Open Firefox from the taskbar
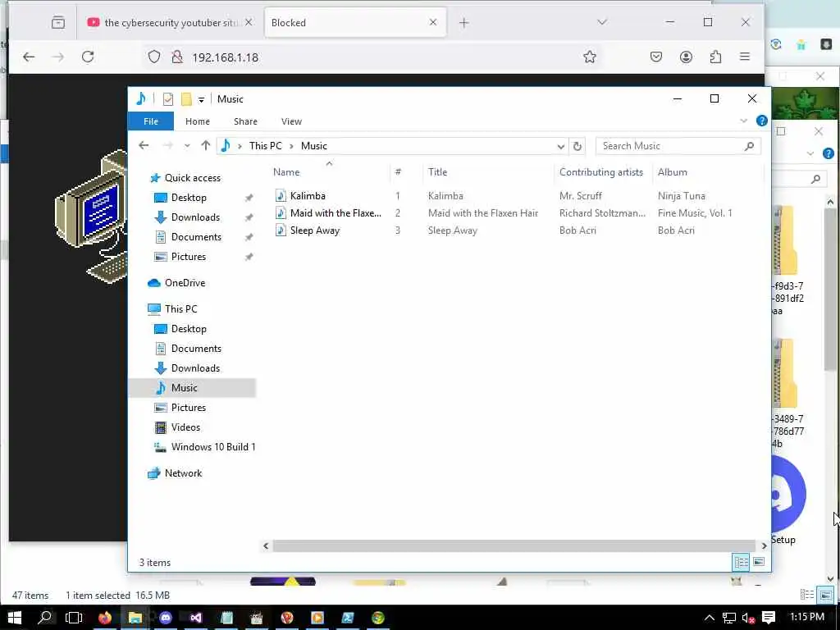840x630 pixels. click(104, 618)
